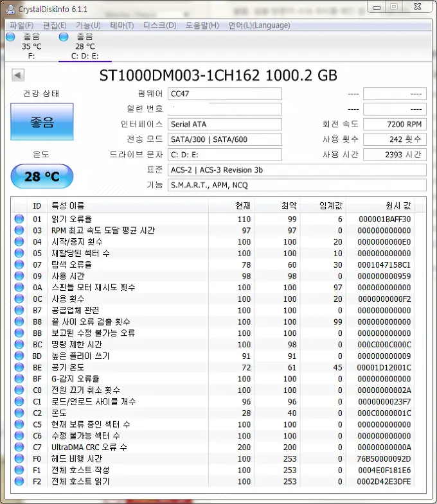Click status orb for C1 로드/언로드 사이클 개수
The height and width of the screenshot is (504, 437).
[19, 401]
